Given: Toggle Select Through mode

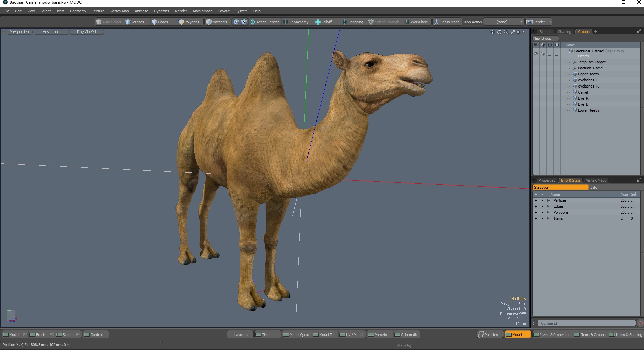Looking at the screenshot, I should pos(384,22).
